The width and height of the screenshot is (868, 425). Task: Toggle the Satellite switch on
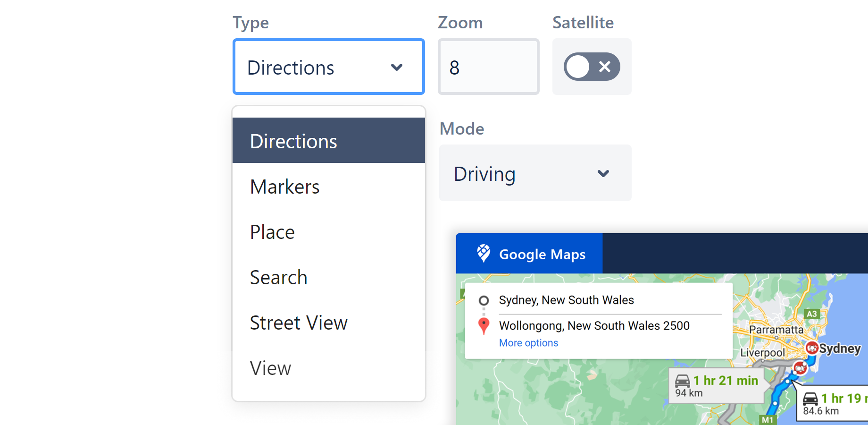tap(592, 67)
